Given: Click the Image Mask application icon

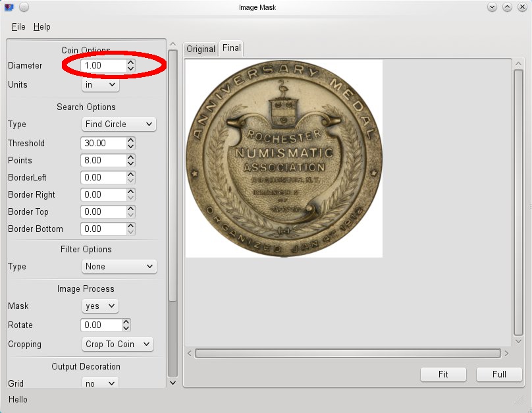Looking at the screenshot, I should point(9,7).
